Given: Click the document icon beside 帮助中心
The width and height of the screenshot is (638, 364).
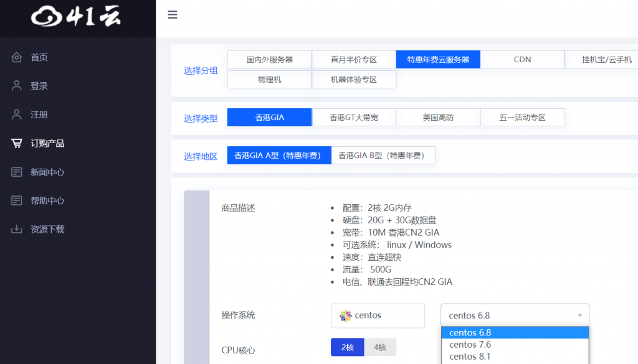Looking at the screenshot, I should tap(17, 200).
